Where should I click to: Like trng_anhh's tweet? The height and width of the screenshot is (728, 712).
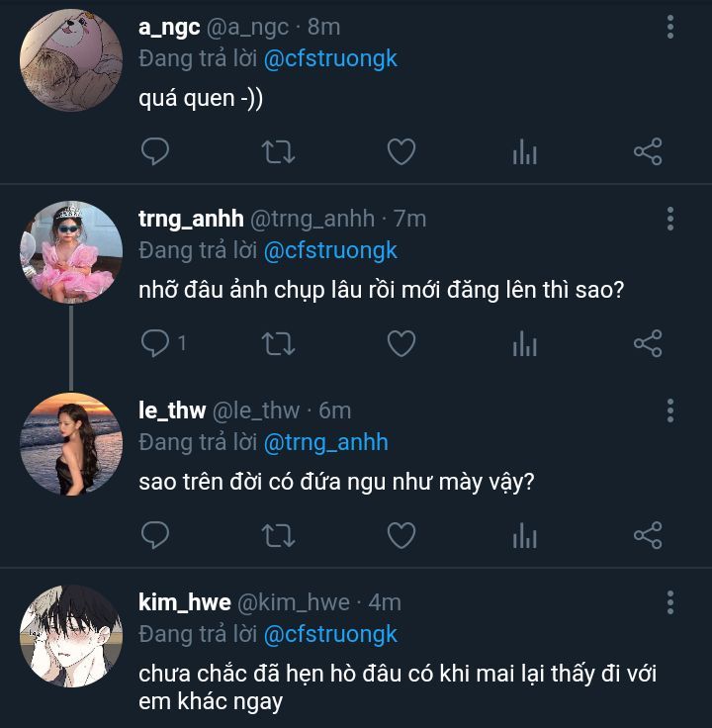[x=400, y=343]
